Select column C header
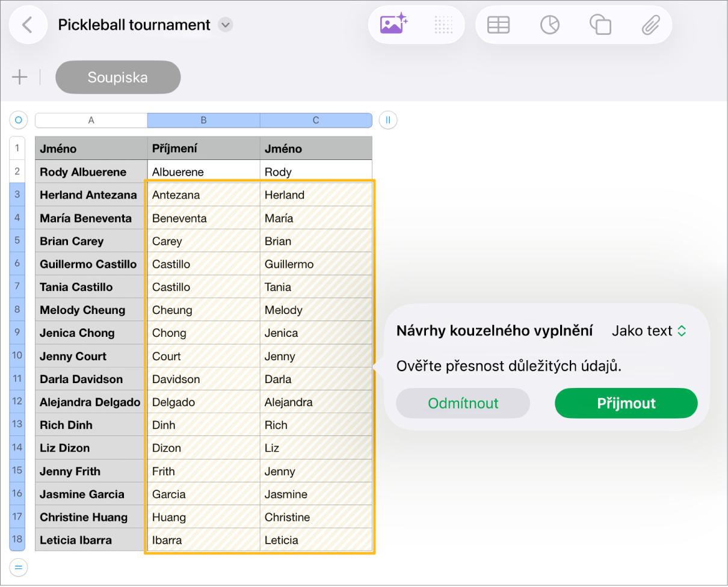The height and width of the screenshot is (587, 728). [316, 120]
